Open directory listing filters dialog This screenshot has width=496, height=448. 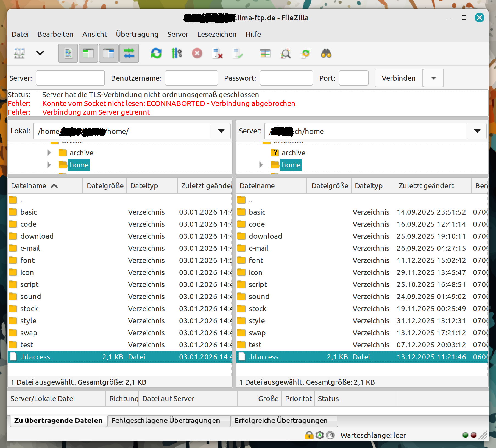265,53
